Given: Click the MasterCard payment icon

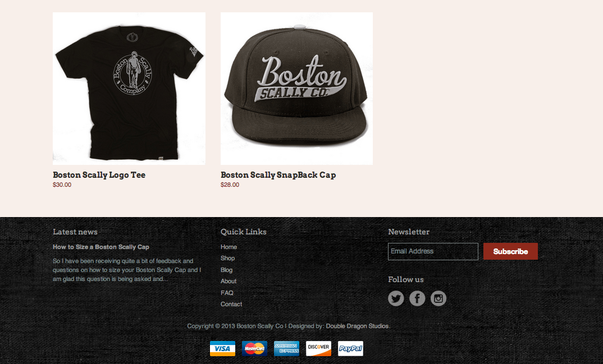Looking at the screenshot, I should pos(254,349).
